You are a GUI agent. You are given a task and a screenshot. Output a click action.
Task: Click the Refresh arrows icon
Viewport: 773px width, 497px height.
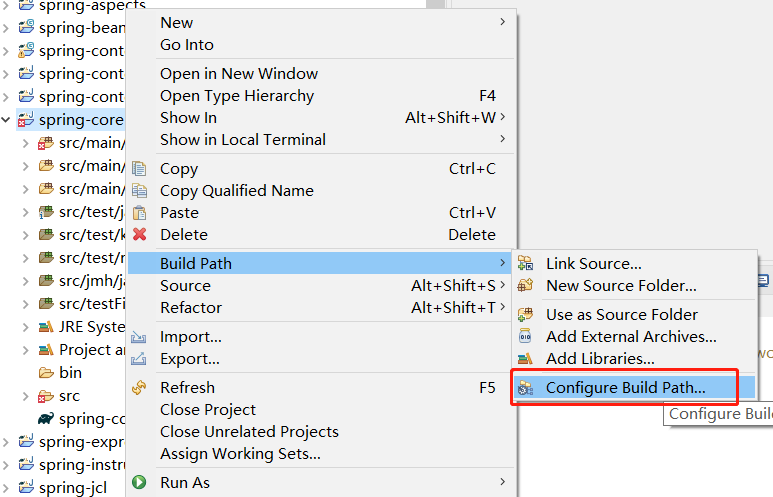(139, 388)
